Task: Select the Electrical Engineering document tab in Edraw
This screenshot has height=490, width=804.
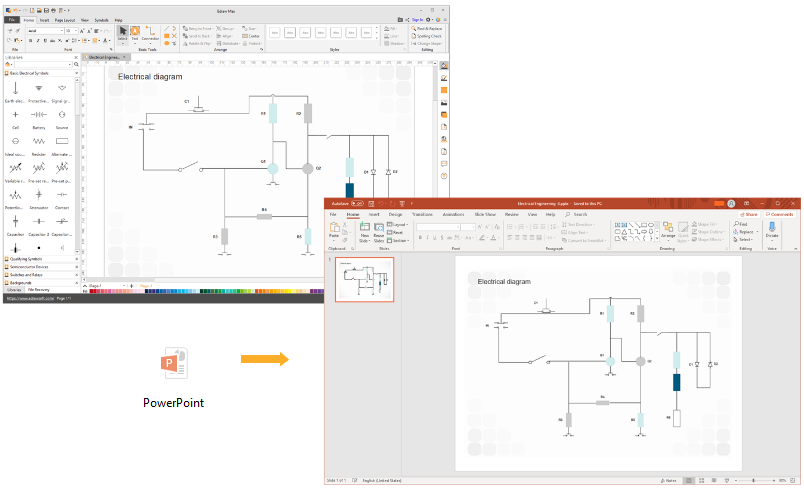Action: [x=105, y=57]
